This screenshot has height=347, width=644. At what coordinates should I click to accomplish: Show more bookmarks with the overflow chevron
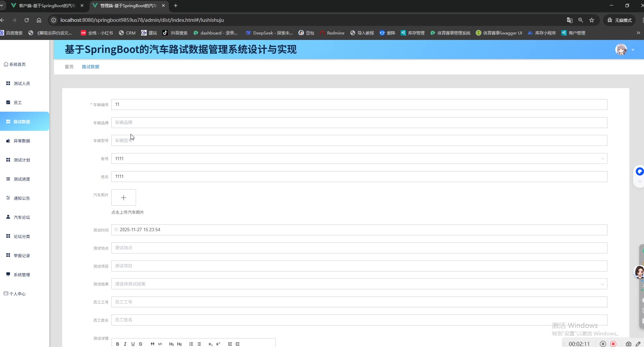coord(638,33)
